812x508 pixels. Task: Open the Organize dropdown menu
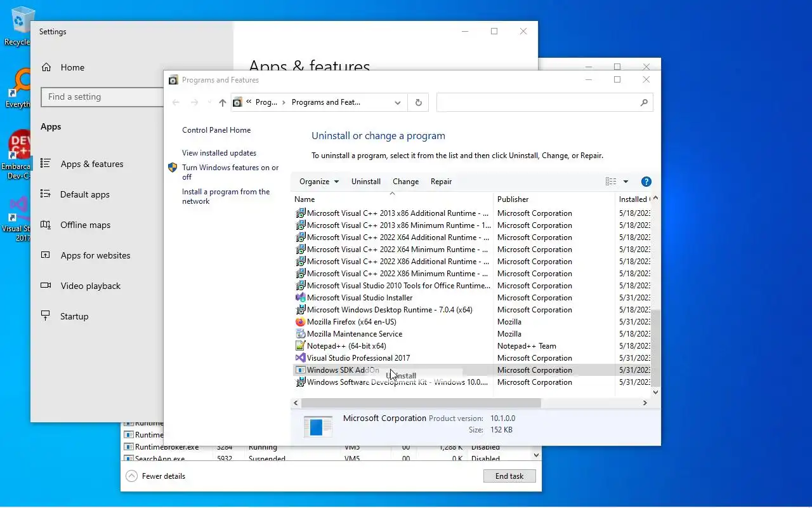click(319, 182)
